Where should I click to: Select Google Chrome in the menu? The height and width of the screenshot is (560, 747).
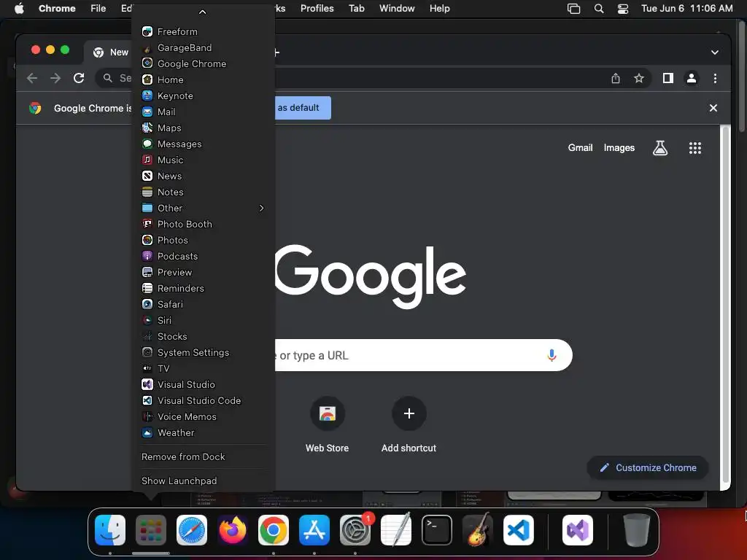(x=203, y=64)
